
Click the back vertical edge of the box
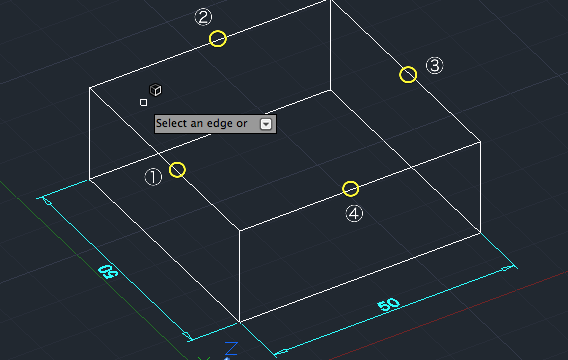330,45
